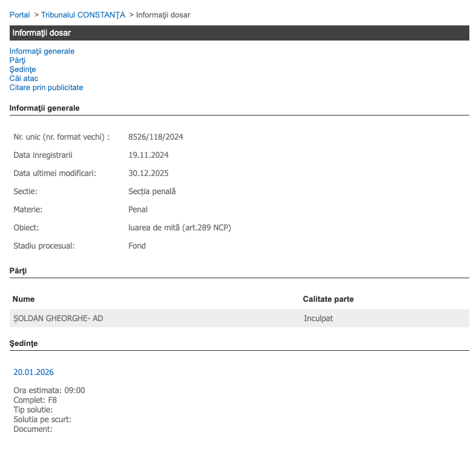Click the Inculpat cell in the parties table

(318, 318)
